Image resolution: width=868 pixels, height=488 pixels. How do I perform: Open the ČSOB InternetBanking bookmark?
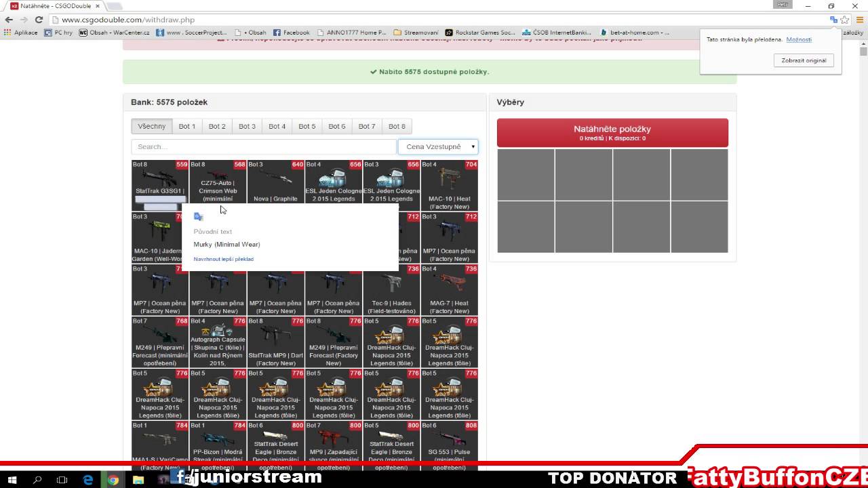[557, 32]
